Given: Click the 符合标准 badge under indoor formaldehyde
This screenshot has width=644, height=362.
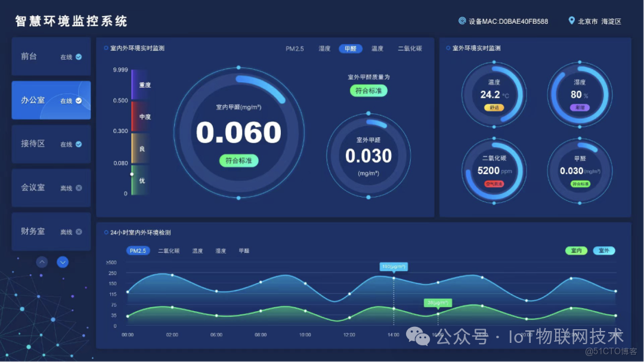Looking at the screenshot, I should 239,160.
